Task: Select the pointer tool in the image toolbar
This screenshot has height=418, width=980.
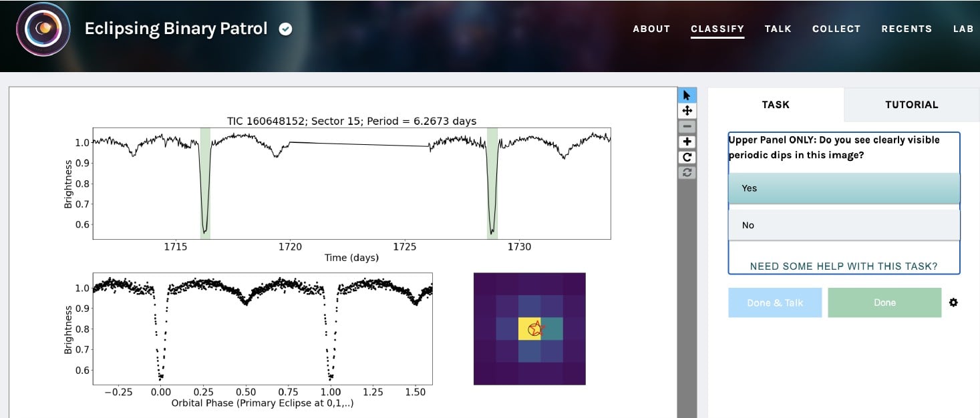Action: point(687,94)
